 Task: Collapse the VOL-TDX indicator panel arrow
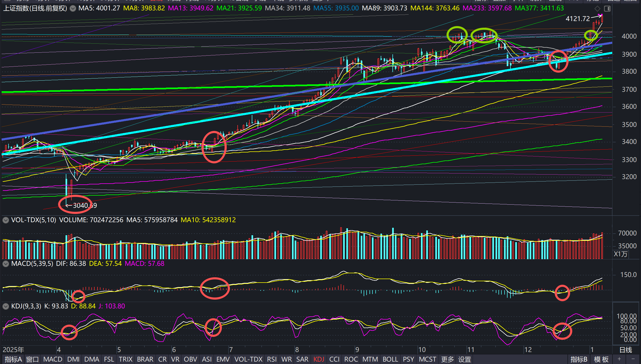pyautogui.click(x=6, y=220)
